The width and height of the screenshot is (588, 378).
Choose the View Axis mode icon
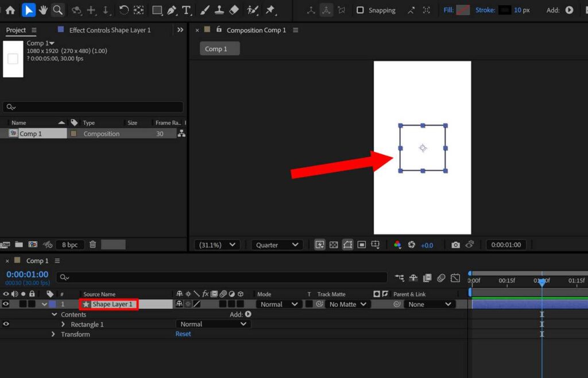coord(341,10)
